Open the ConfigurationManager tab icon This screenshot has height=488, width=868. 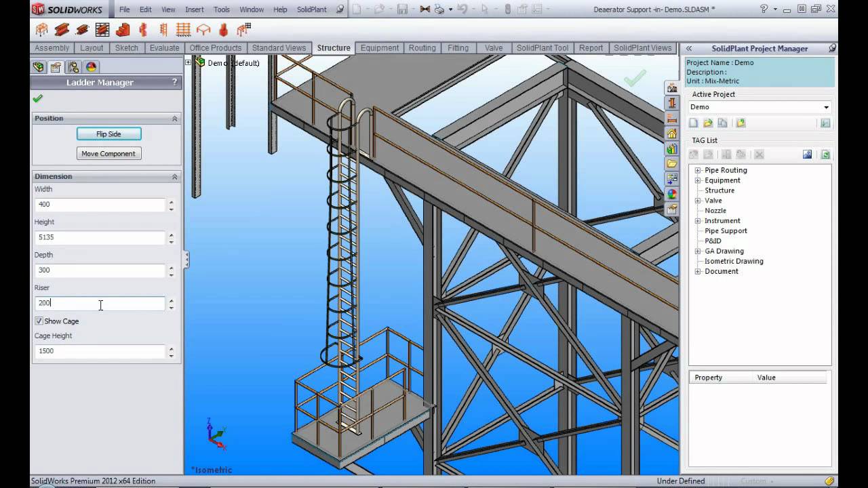point(73,67)
